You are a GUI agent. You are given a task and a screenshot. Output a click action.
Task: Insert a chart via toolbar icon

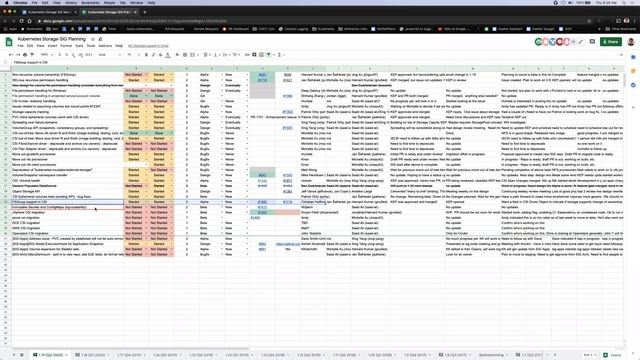(x=261, y=55)
